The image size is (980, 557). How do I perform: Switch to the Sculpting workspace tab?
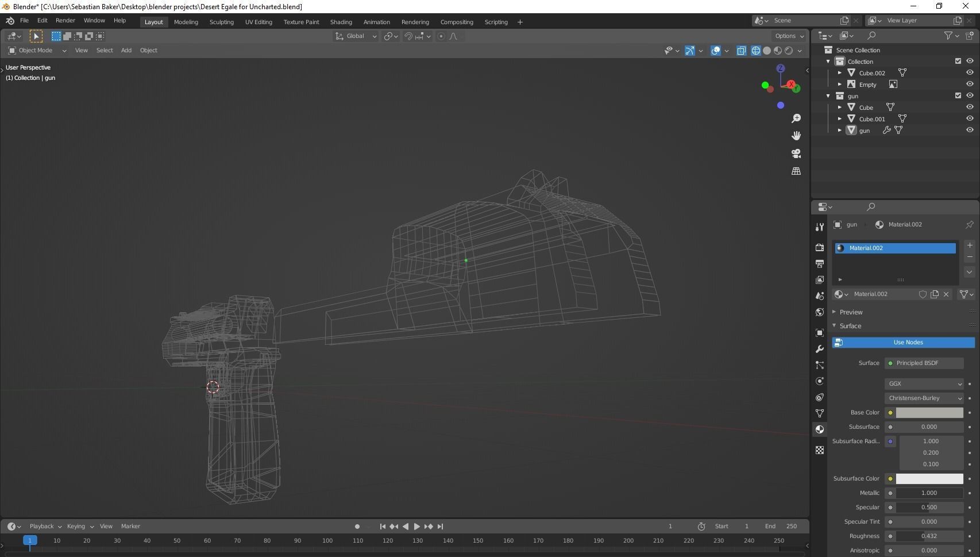(x=221, y=22)
